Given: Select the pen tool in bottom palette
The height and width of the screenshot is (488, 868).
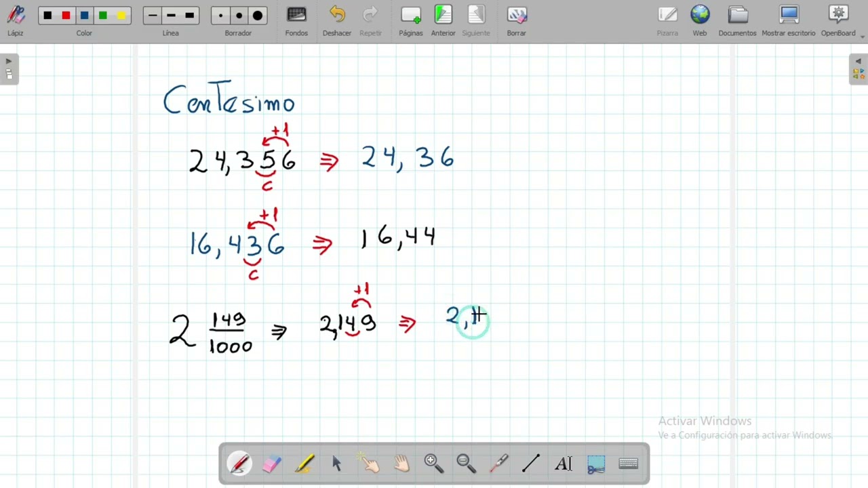Looking at the screenshot, I should pos(239,464).
